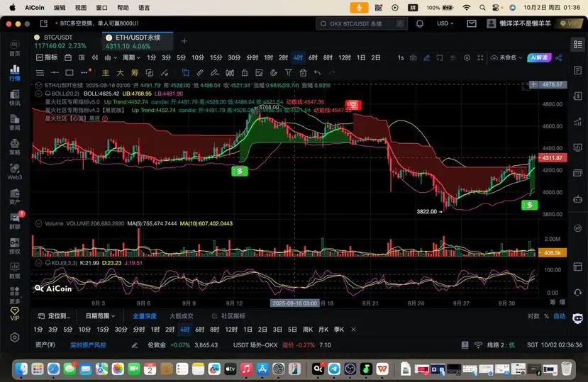Open the 授权 authorization section
Viewport: 588px width, 382px height.
pyautogui.click(x=15, y=246)
